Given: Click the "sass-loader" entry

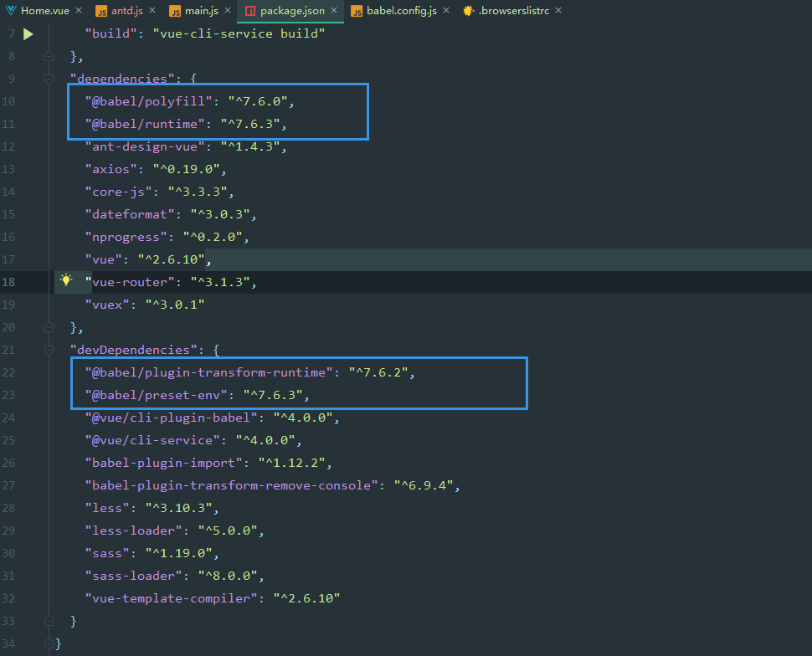Looking at the screenshot, I should click(134, 576).
